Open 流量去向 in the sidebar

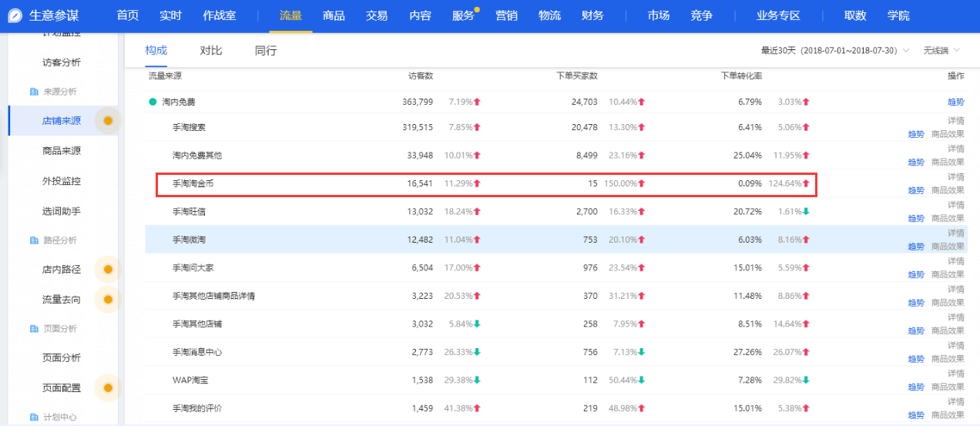(x=62, y=300)
